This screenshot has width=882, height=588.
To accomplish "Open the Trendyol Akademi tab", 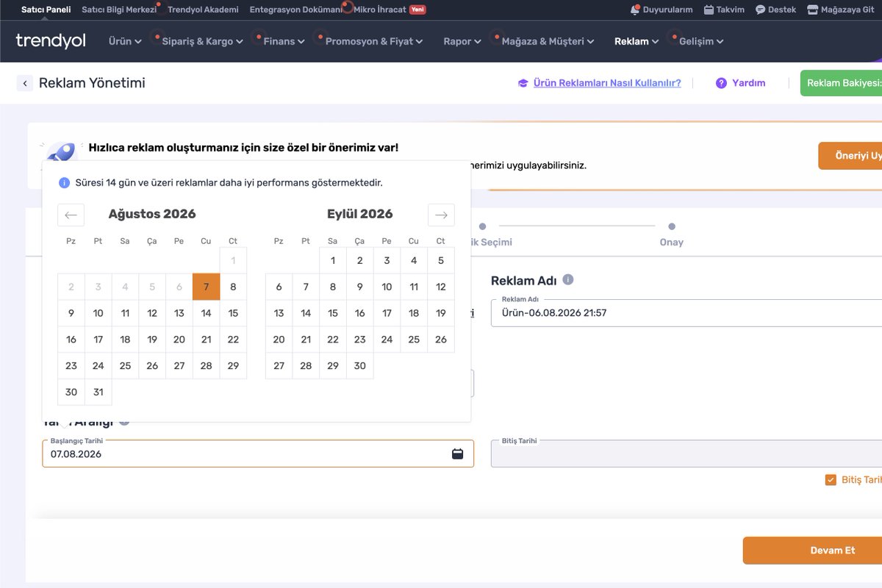I will tap(203, 10).
